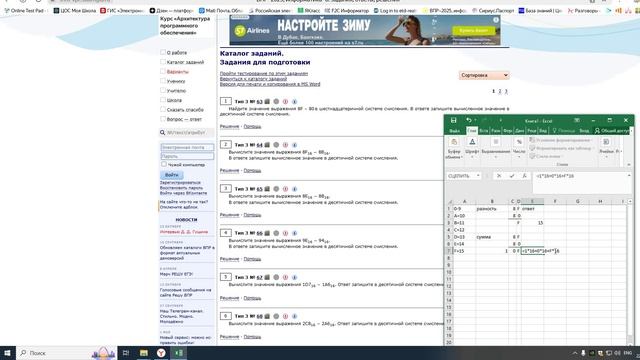The image size is (640, 360).
Task: Open the Windows Start menu
Action: pos(7,353)
